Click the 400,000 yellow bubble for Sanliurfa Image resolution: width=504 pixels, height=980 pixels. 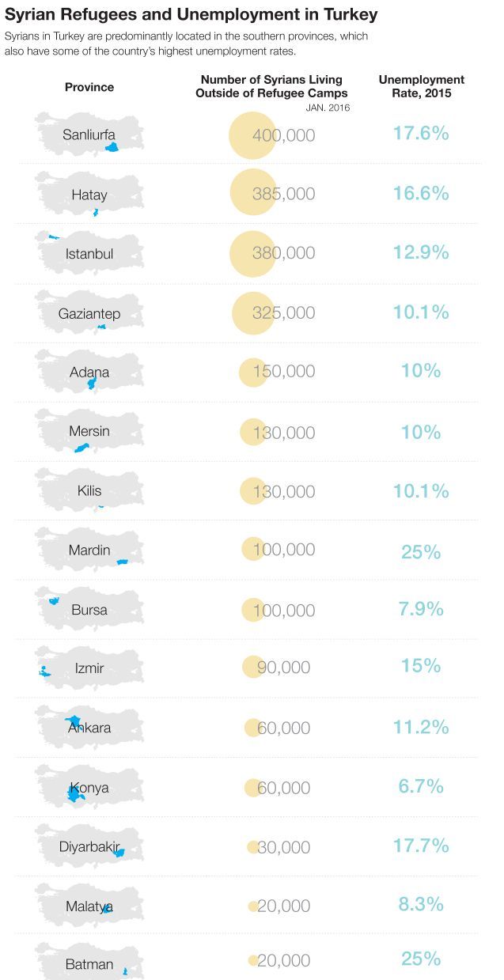coord(252,135)
